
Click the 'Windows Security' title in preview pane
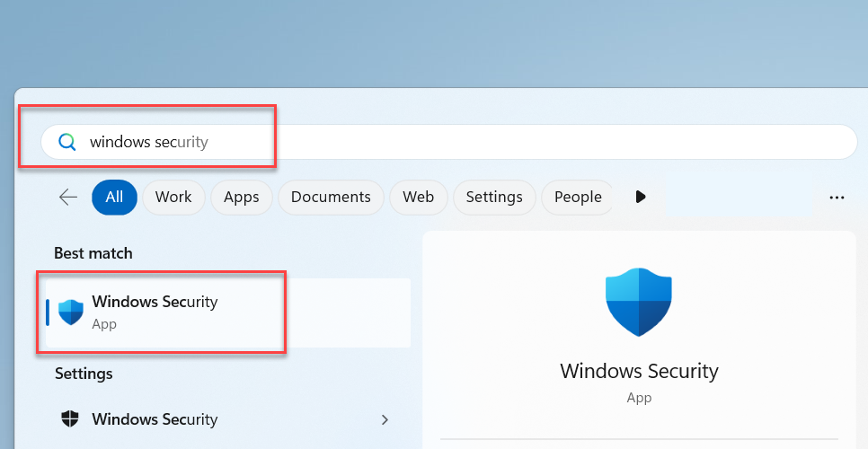coord(640,371)
